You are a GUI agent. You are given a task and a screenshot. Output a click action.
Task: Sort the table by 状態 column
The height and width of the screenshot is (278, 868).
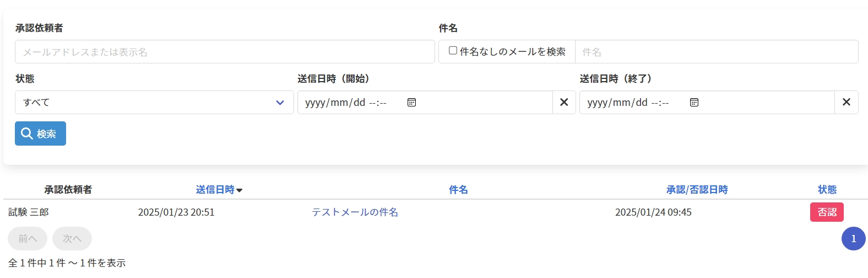(x=827, y=190)
